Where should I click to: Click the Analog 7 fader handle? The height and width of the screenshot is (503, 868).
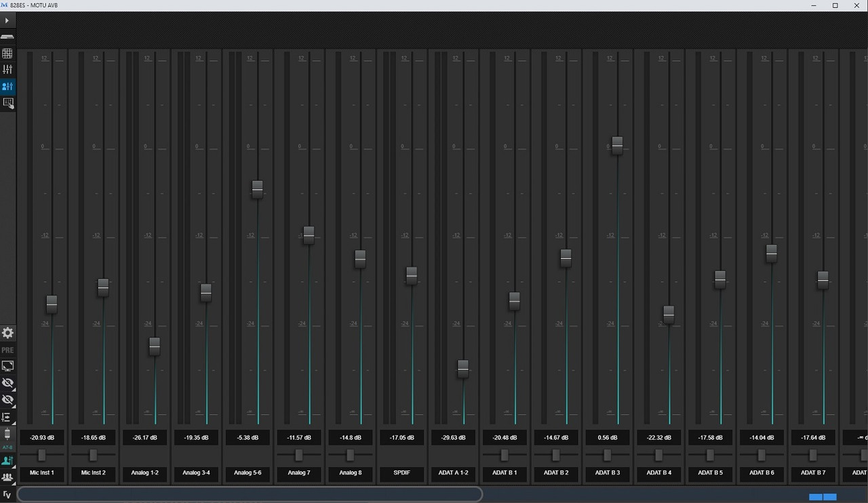tap(309, 235)
